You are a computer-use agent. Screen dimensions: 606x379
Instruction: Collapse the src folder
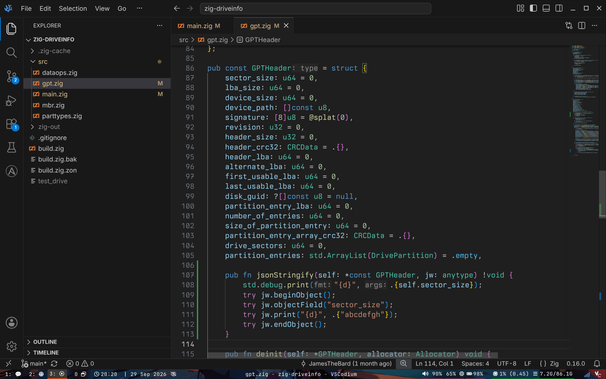click(x=97, y=61)
